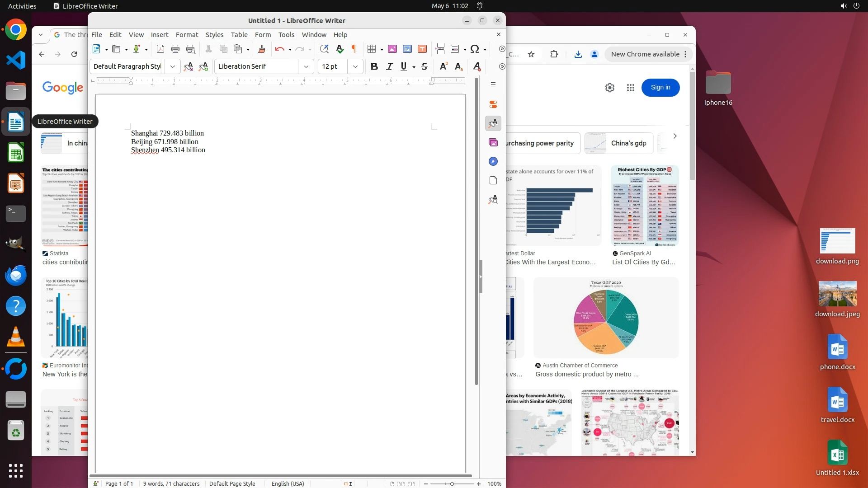Image resolution: width=868 pixels, height=488 pixels.
Task: Expand the font size dropdown
Action: point(355,66)
